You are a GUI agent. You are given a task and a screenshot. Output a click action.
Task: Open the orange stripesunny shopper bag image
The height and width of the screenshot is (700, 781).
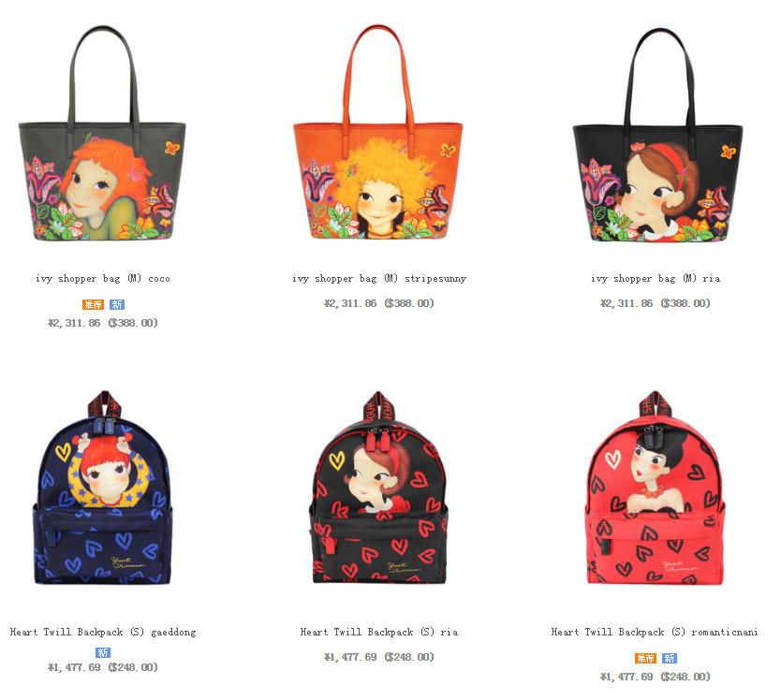click(x=378, y=132)
